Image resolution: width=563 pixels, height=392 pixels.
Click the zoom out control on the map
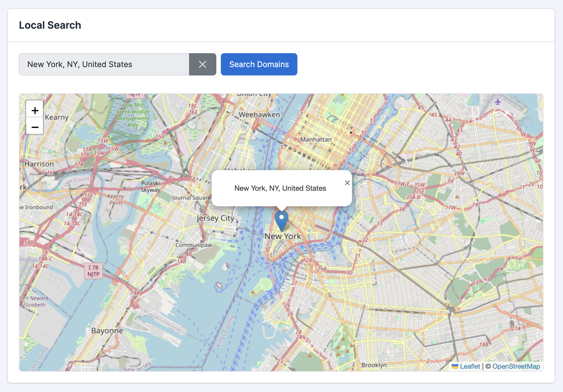(x=35, y=127)
